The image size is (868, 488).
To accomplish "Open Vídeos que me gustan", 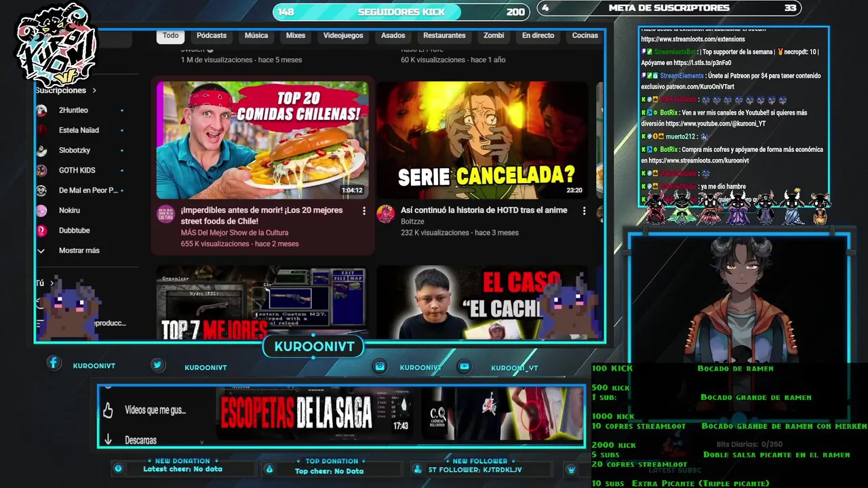I will [x=155, y=410].
